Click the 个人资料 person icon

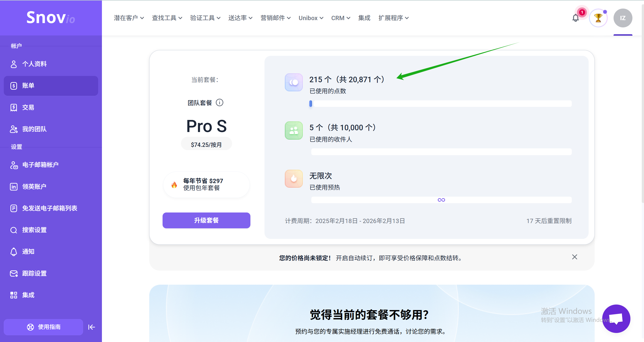14,64
